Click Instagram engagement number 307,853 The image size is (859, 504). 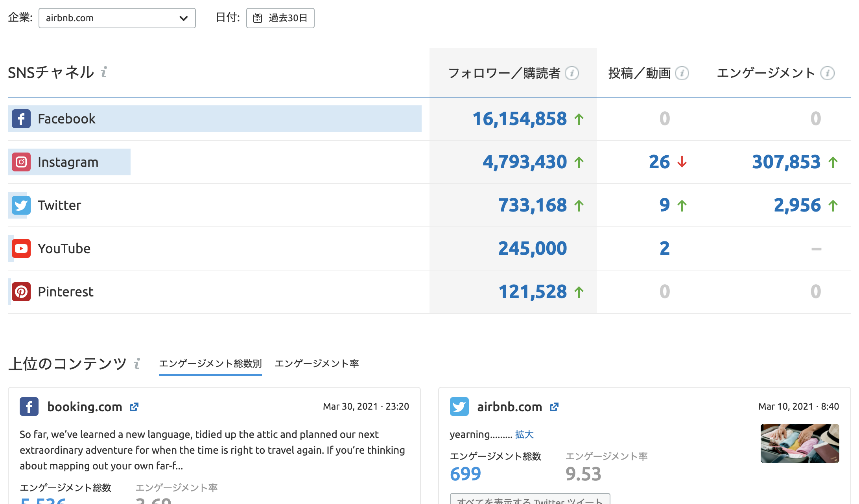pyautogui.click(x=786, y=162)
